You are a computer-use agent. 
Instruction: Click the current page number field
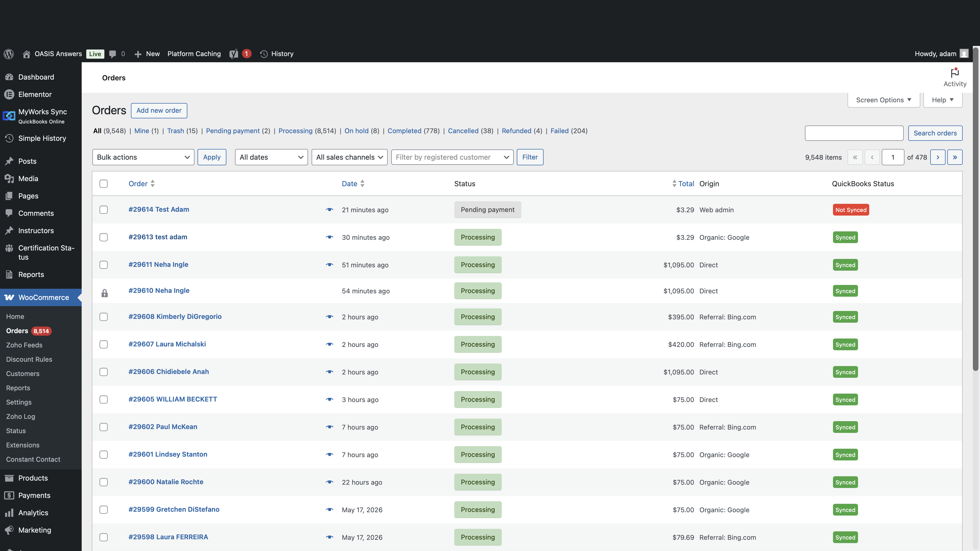point(893,157)
